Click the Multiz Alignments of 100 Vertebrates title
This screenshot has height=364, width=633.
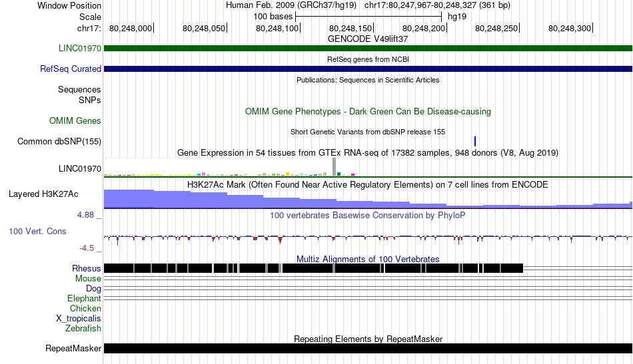[x=368, y=260]
